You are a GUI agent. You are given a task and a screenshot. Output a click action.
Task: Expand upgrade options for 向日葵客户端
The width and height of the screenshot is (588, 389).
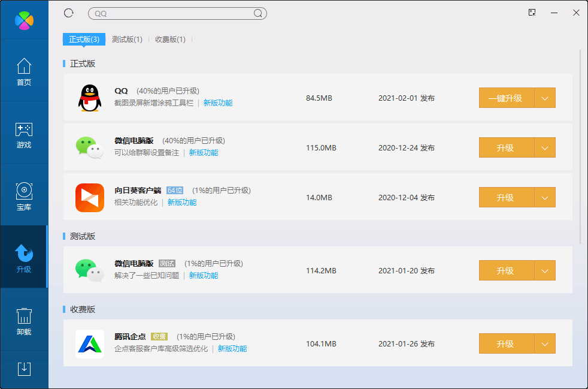tap(544, 197)
